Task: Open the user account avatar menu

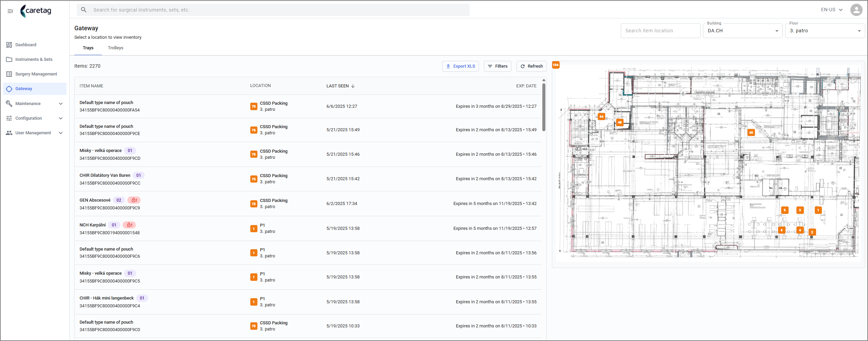Action: (856, 10)
